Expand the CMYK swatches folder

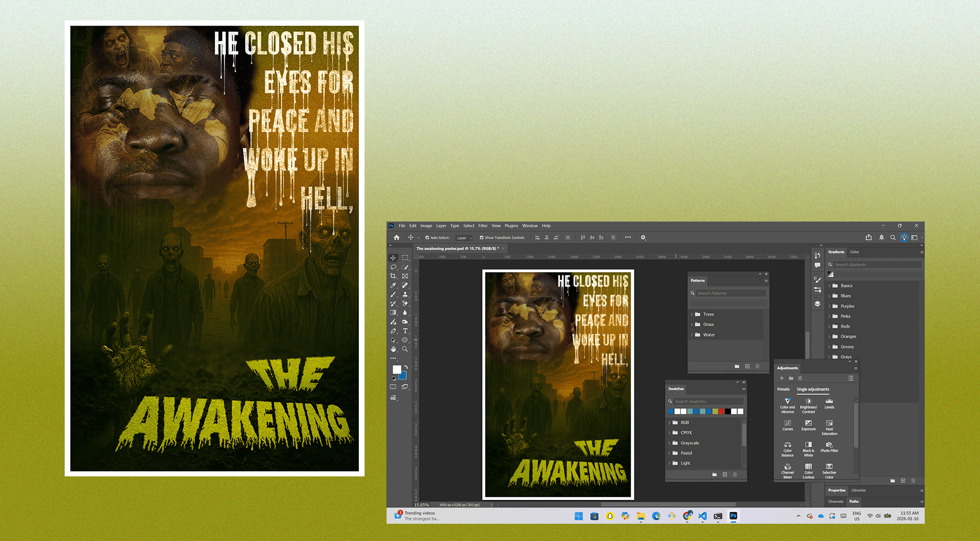pyautogui.click(x=670, y=433)
